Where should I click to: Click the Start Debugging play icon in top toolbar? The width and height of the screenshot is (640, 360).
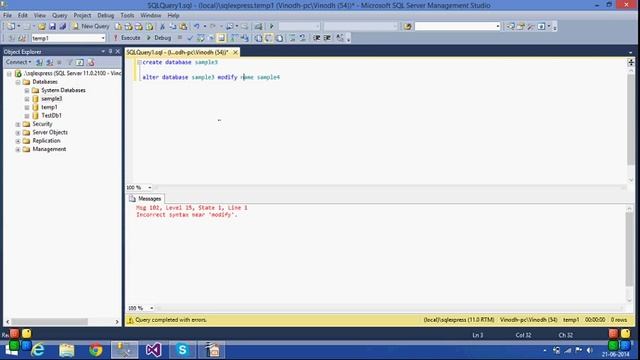pos(271,27)
